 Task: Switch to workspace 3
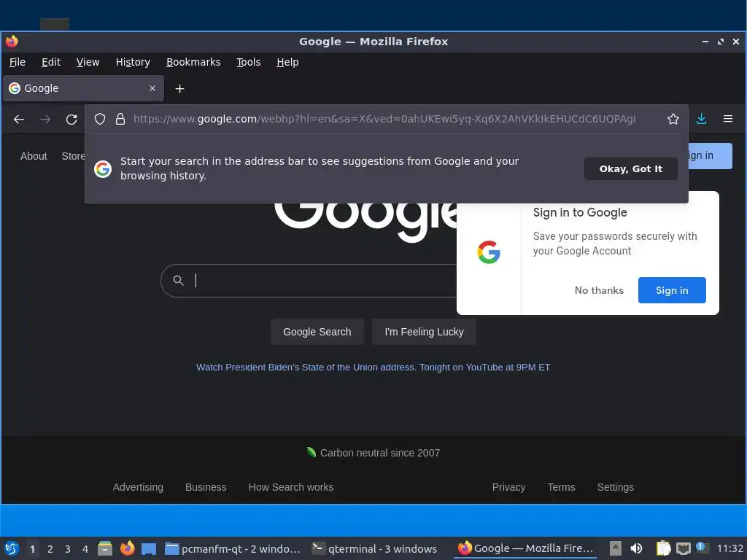pyautogui.click(x=68, y=549)
